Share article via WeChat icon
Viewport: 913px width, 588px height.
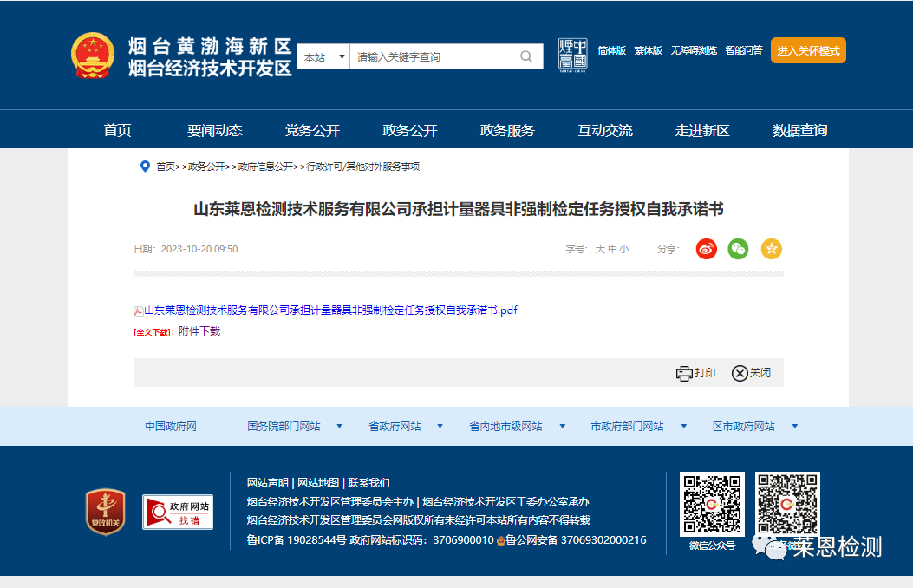tap(738, 249)
